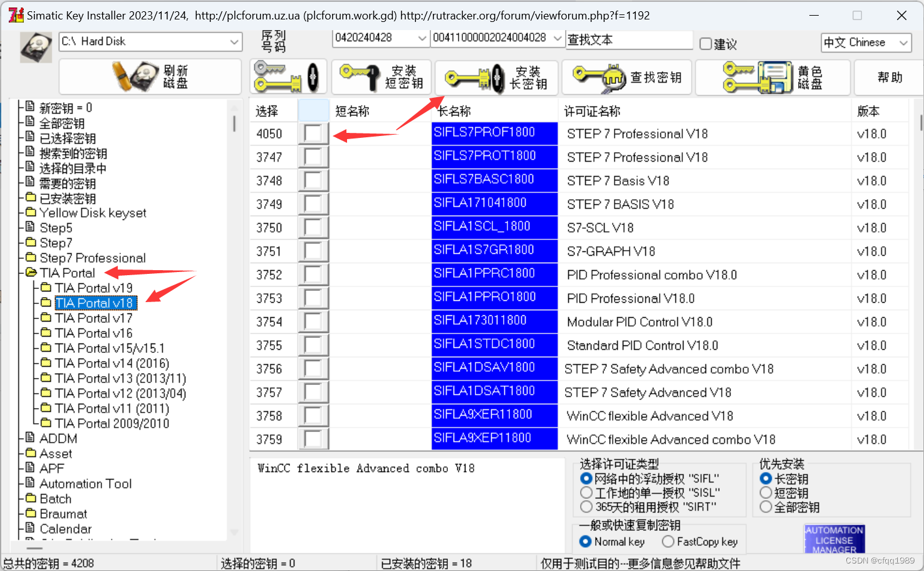The height and width of the screenshot is (571, 924).
Task: Click the APF document icon
Action: click(x=31, y=468)
